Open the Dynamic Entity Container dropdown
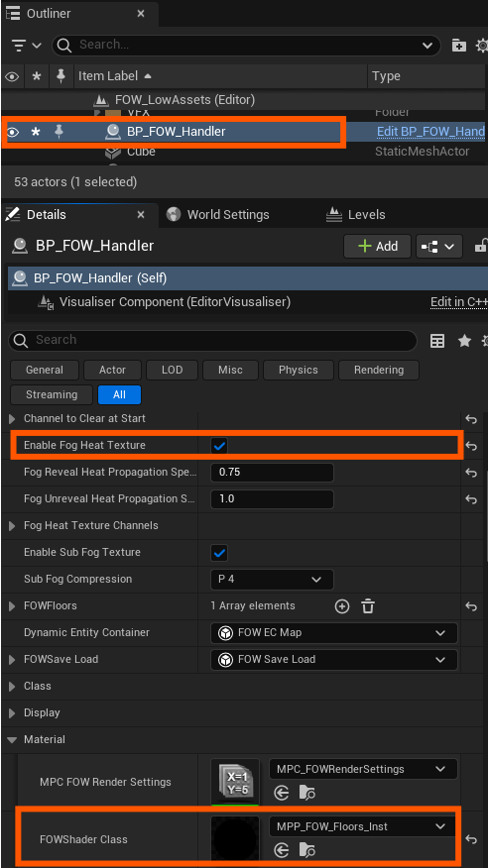 334,633
